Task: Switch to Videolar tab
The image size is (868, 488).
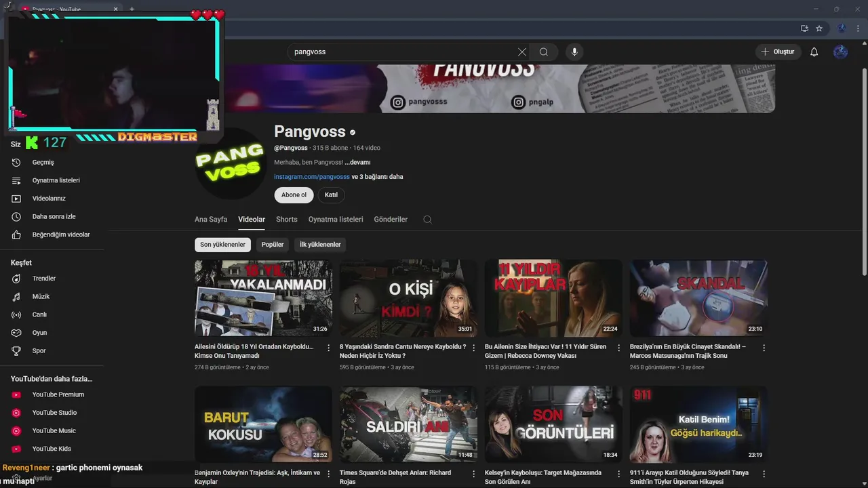Action: coord(252,220)
